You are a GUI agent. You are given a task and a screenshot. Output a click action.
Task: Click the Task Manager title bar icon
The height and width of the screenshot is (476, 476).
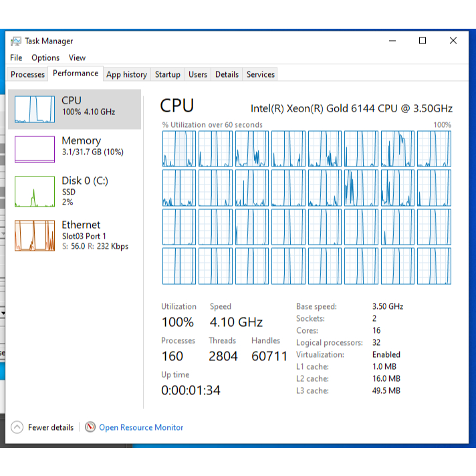point(16,41)
